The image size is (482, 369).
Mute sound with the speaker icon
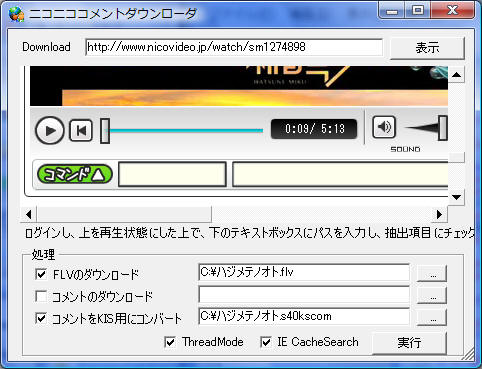(x=384, y=127)
